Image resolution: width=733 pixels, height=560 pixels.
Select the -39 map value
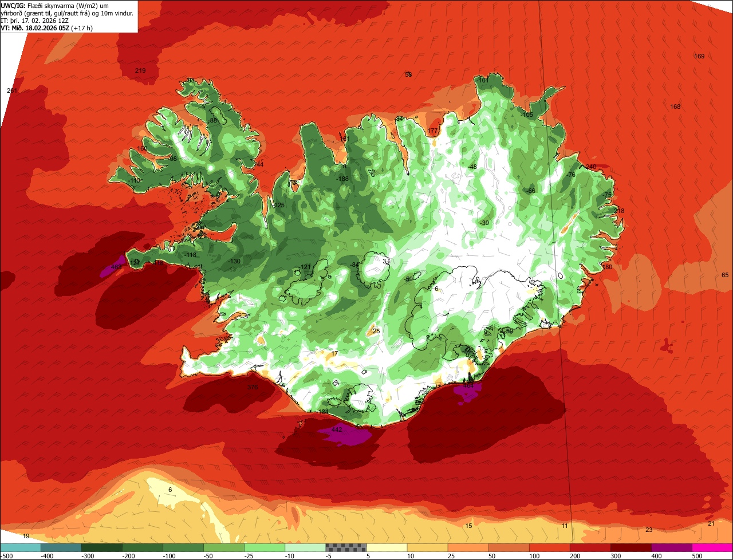coord(485,223)
